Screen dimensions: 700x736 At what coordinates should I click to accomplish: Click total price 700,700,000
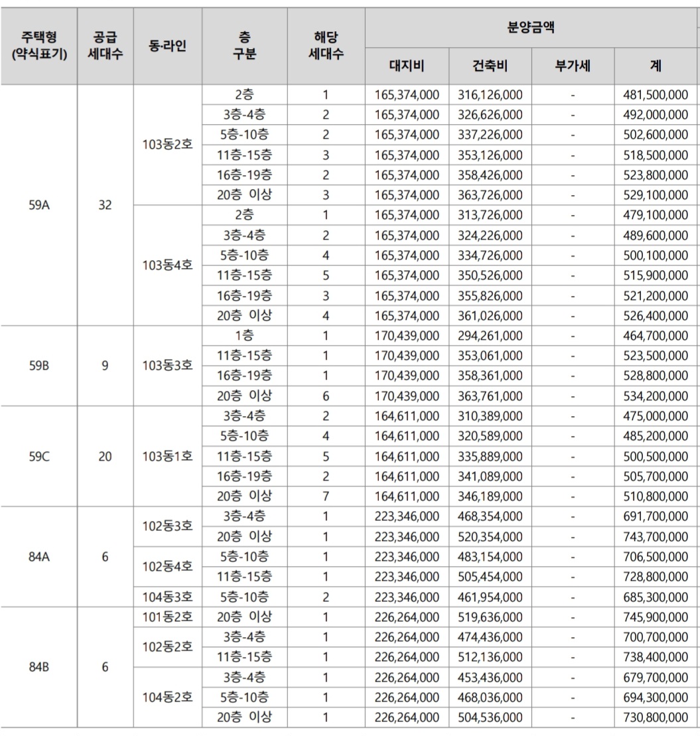tap(656, 637)
